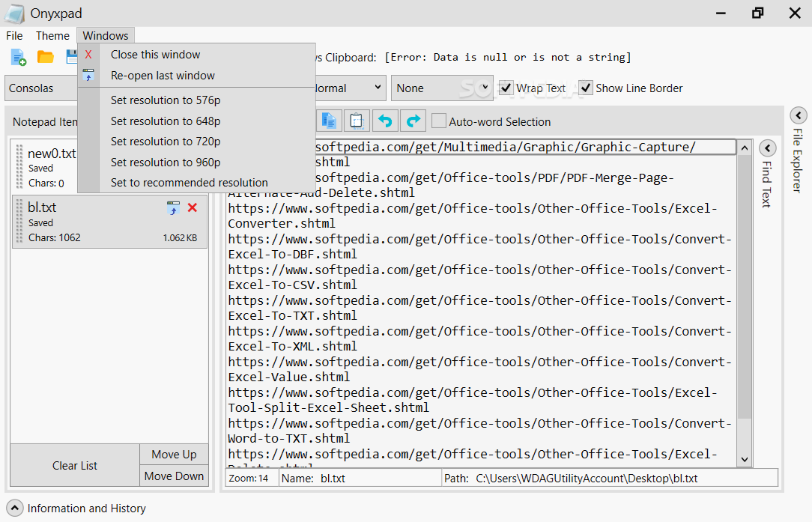Toggle Show Line Border checkbox
The image size is (812, 522).
point(586,88)
